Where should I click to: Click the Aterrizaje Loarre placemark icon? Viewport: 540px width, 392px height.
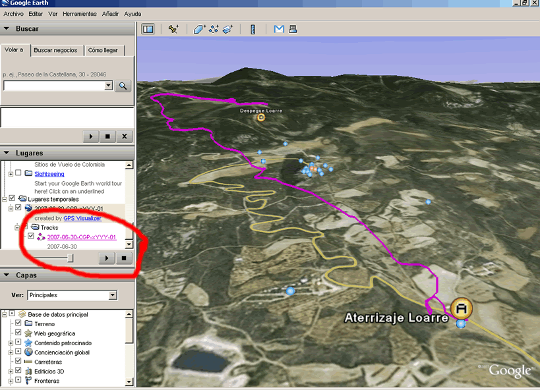(462, 309)
